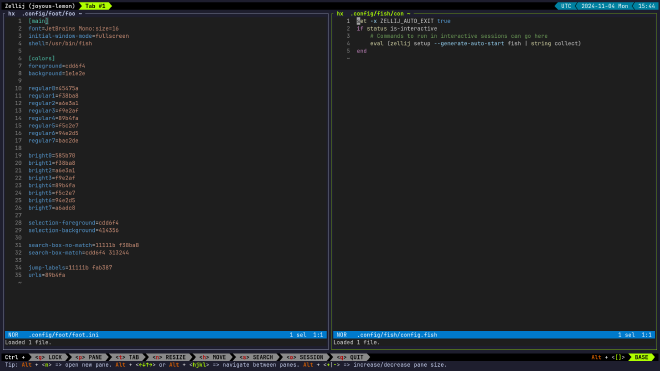Activate LOCK mode in the status bar
This screenshot has width=660, height=371.
click(48, 357)
